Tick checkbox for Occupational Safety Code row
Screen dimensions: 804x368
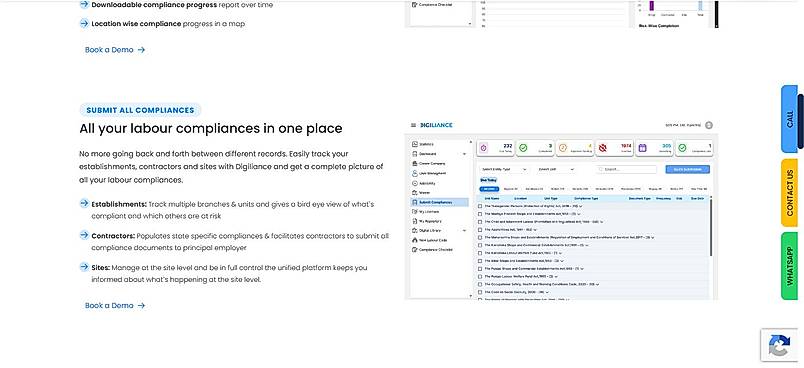coord(480,283)
